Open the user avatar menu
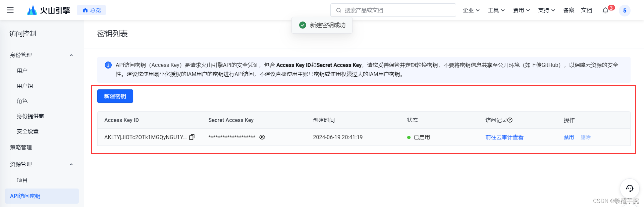 click(x=625, y=10)
